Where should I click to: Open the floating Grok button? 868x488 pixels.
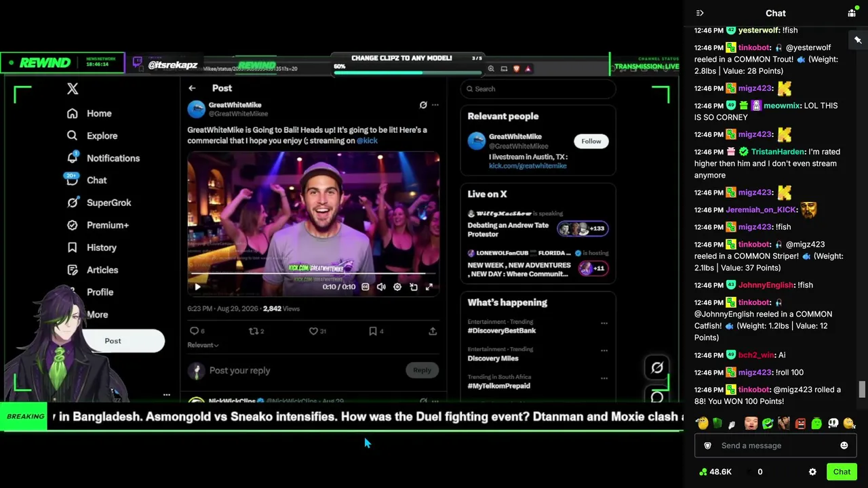[x=656, y=367]
